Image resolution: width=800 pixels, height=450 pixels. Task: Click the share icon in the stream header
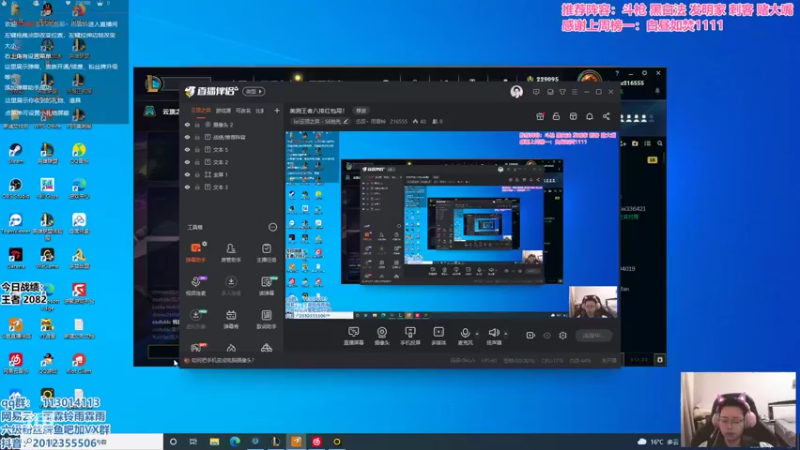(x=606, y=116)
